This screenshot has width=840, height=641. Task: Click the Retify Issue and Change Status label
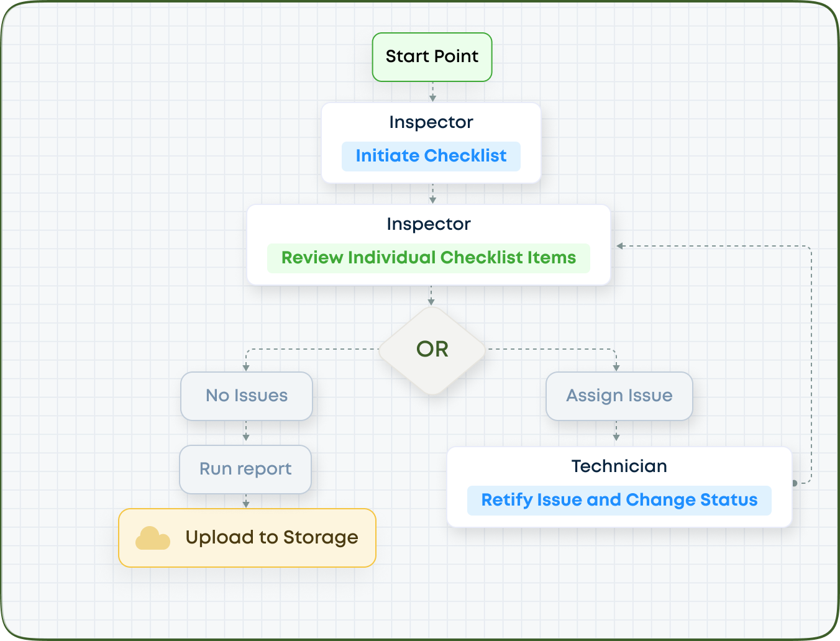point(619,500)
